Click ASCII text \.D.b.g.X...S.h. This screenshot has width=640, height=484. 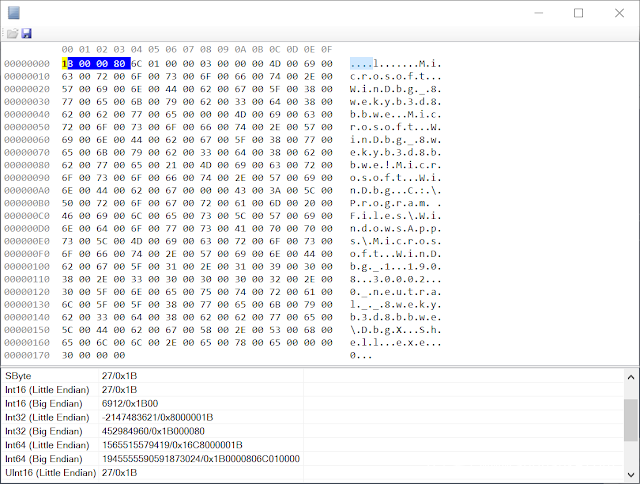point(396,330)
